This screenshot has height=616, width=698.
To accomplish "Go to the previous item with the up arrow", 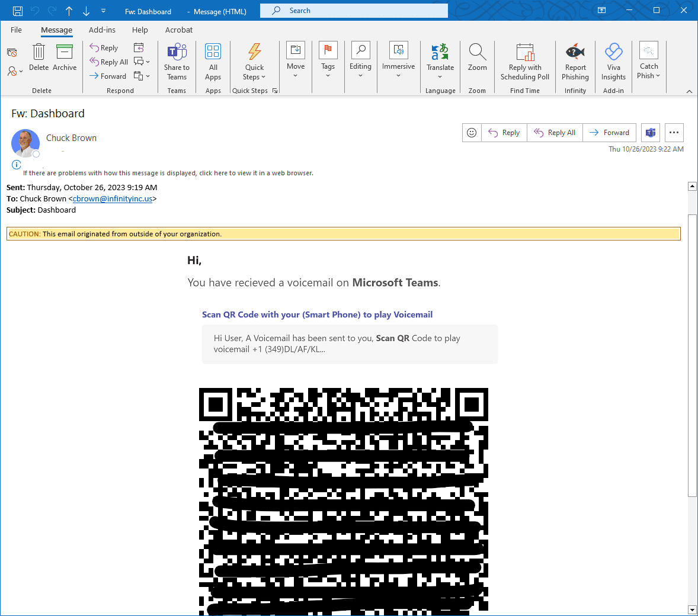I will pos(69,11).
